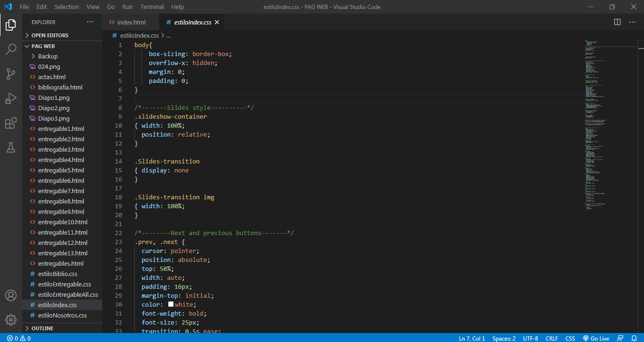
Task: Open the View menu
Action: click(x=93, y=7)
